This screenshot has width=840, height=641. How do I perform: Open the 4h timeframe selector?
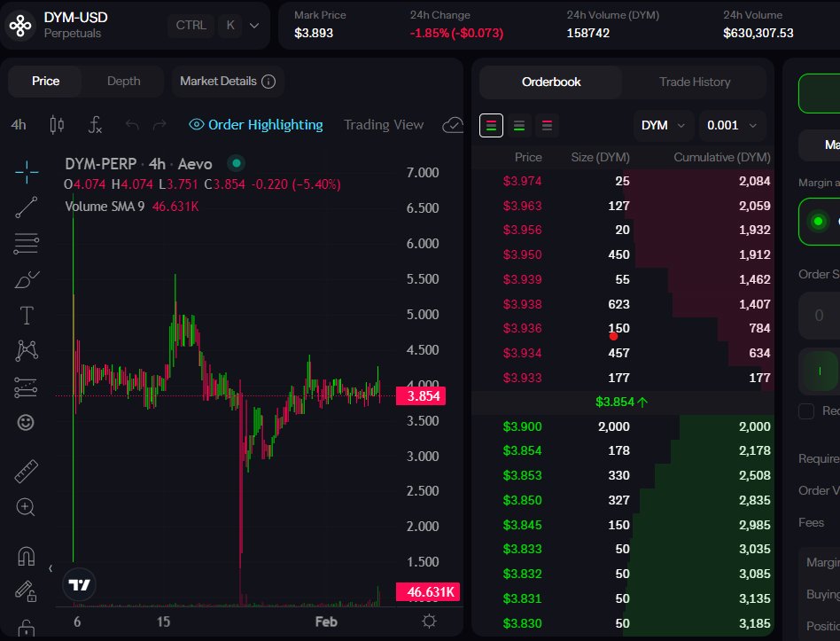pos(19,125)
